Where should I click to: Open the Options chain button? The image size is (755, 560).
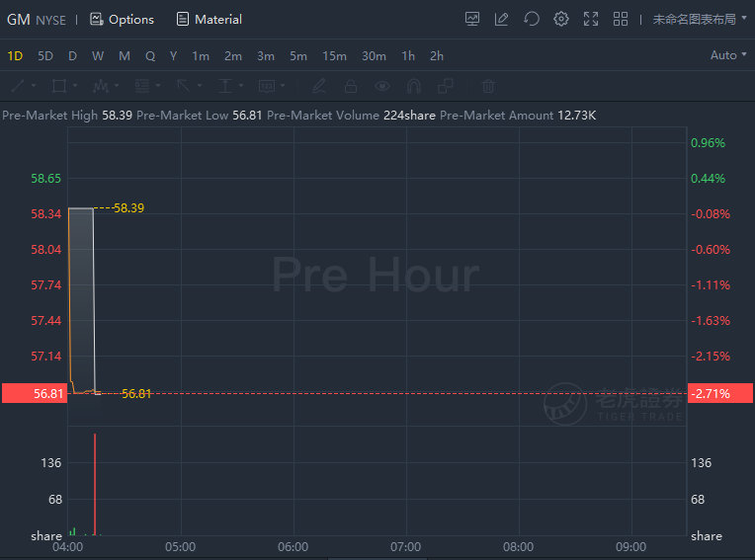pos(123,19)
